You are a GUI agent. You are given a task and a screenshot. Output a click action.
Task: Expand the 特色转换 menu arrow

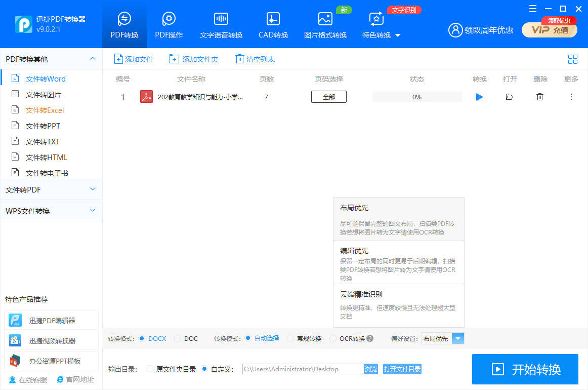pos(398,35)
